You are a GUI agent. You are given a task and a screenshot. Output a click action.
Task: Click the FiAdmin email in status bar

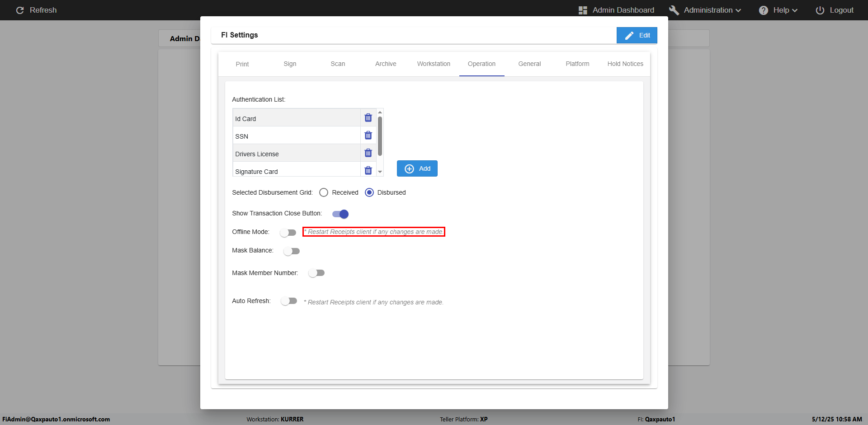coord(56,419)
